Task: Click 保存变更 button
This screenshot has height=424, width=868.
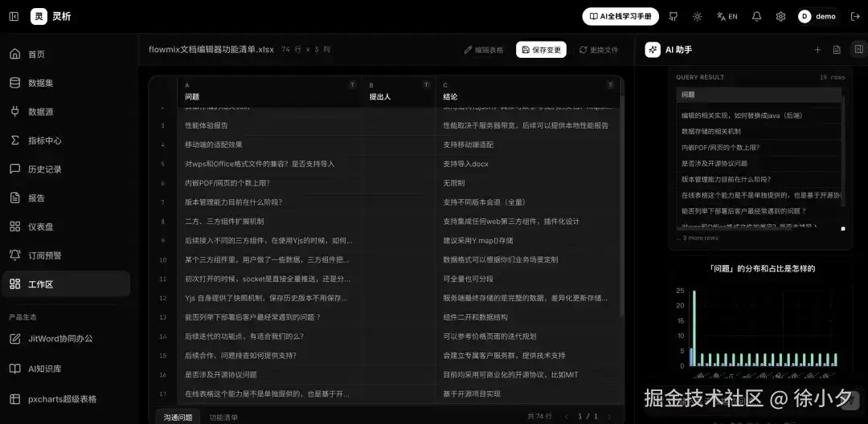Action: point(541,50)
